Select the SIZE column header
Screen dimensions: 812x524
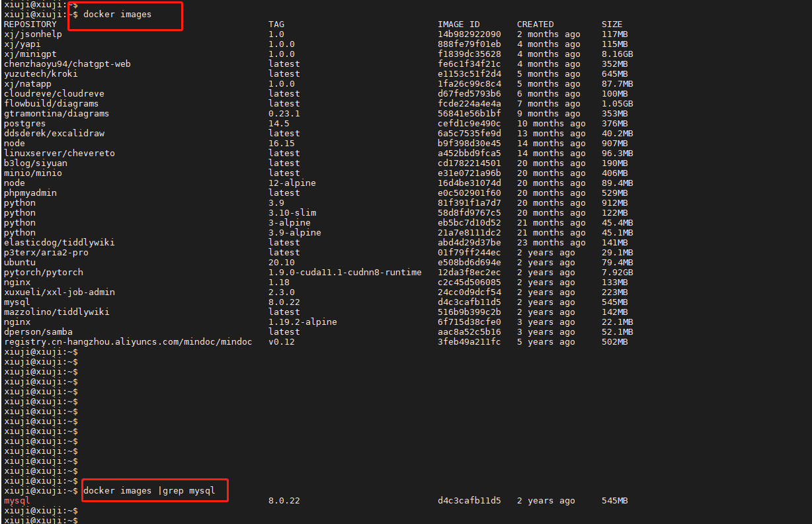click(612, 24)
